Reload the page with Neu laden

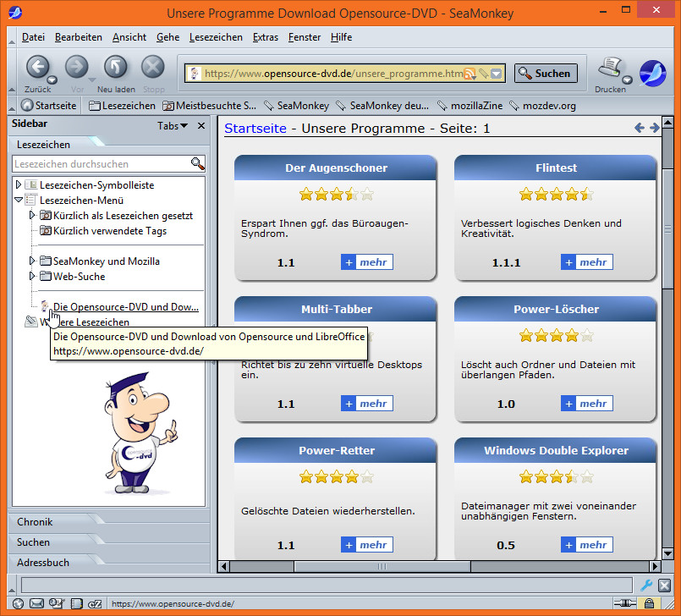(x=116, y=68)
